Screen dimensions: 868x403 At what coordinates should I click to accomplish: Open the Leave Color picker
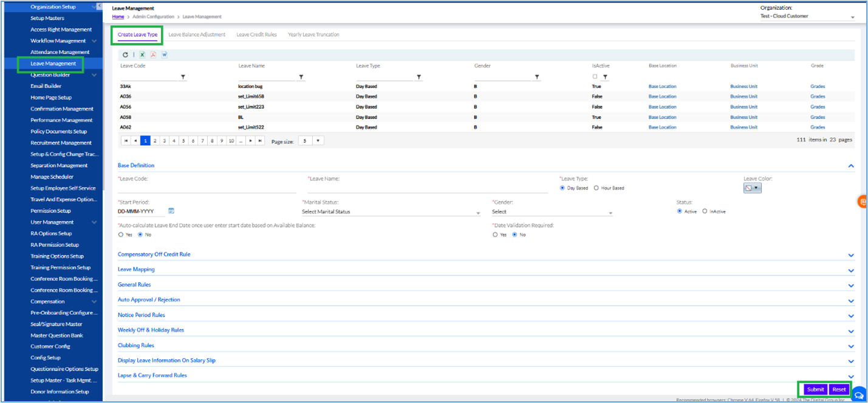[752, 188]
